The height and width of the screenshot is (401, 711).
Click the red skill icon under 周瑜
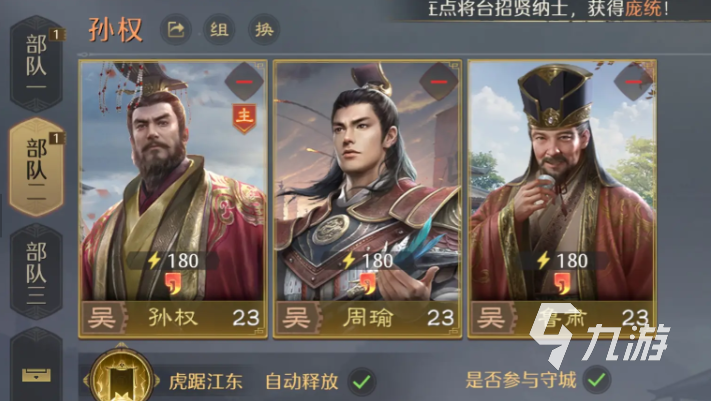point(368,284)
